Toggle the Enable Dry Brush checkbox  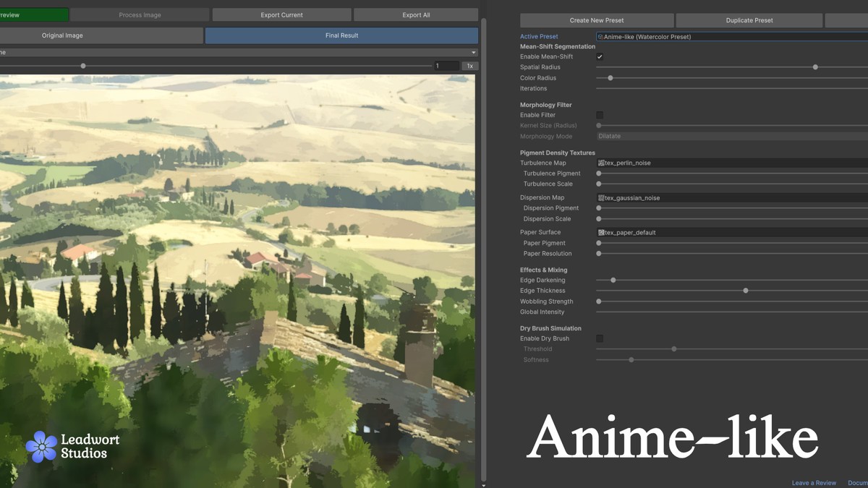(600, 338)
